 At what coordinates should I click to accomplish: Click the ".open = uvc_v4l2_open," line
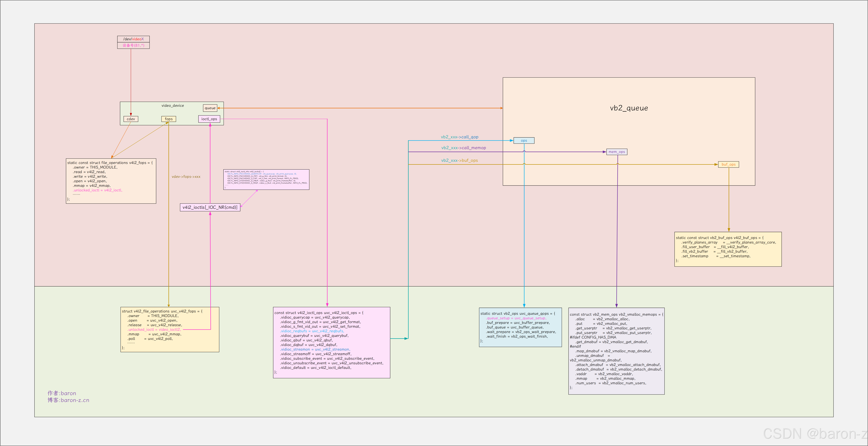click(152, 320)
